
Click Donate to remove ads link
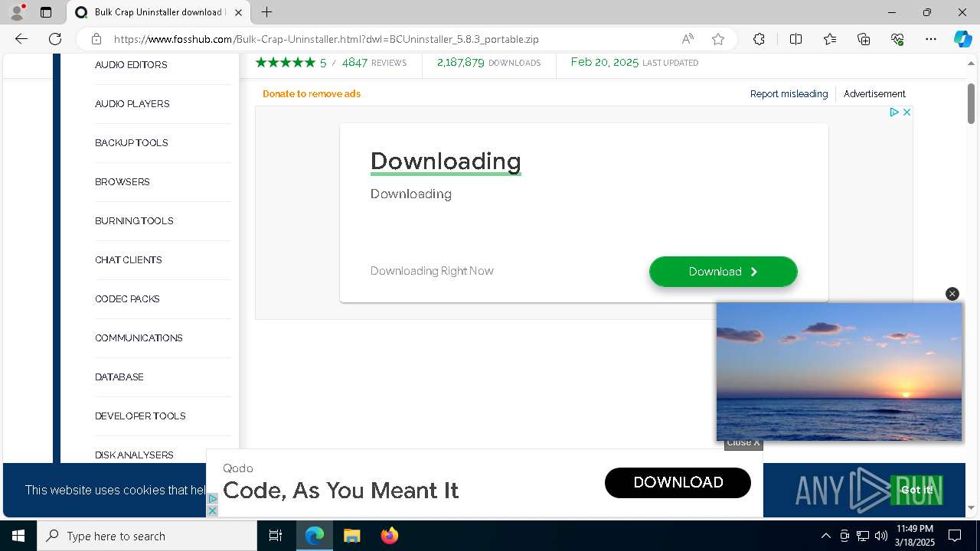312,94
